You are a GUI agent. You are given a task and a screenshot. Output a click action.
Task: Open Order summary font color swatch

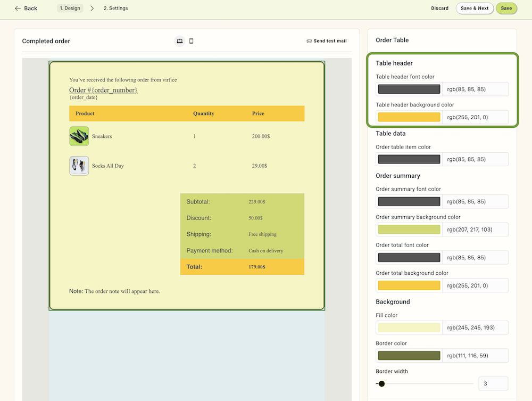click(x=409, y=201)
